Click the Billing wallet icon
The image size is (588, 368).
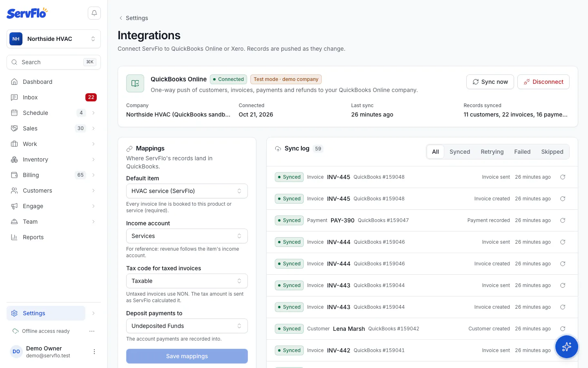tap(14, 175)
